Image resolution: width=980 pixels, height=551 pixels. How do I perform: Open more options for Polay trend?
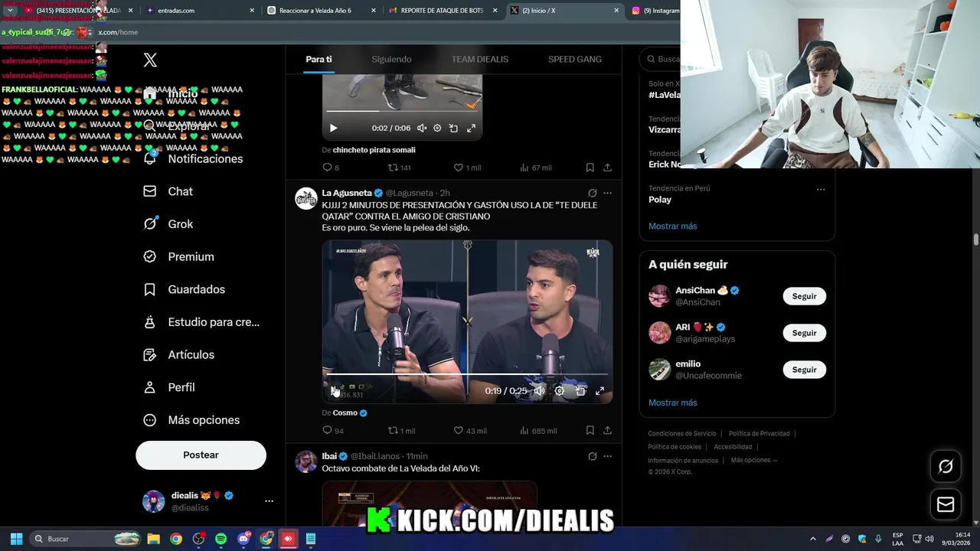coord(821,189)
